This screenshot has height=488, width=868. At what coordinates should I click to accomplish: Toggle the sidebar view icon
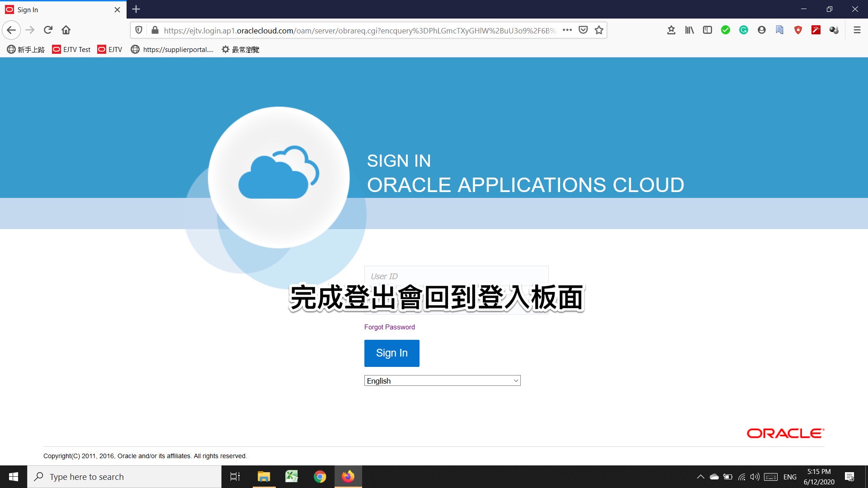[x=708, y=30]
